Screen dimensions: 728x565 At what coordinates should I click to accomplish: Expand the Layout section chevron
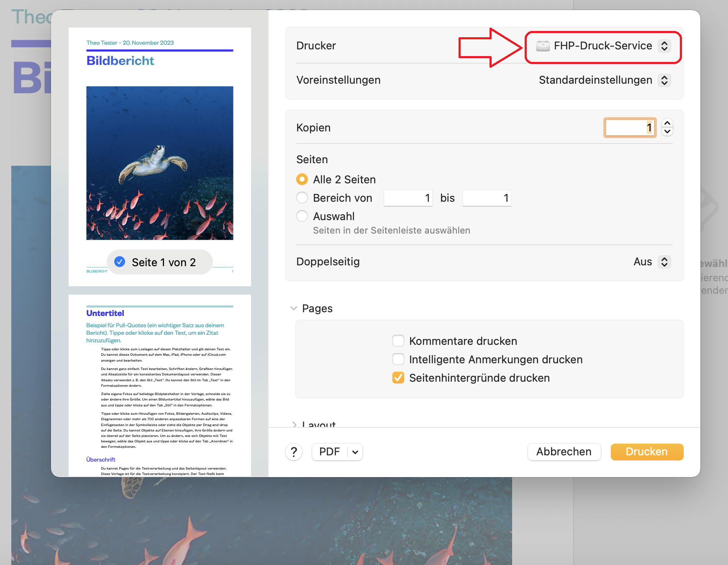point(294,424)
